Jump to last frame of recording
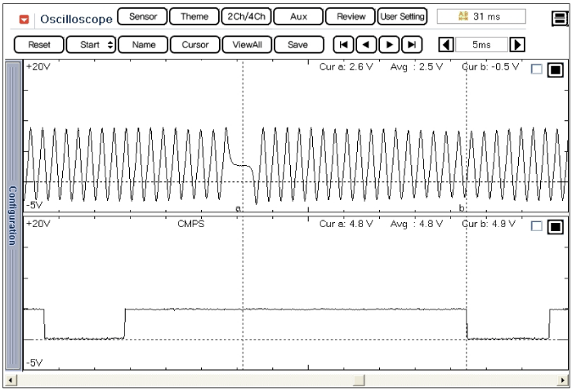 point(412,45)
